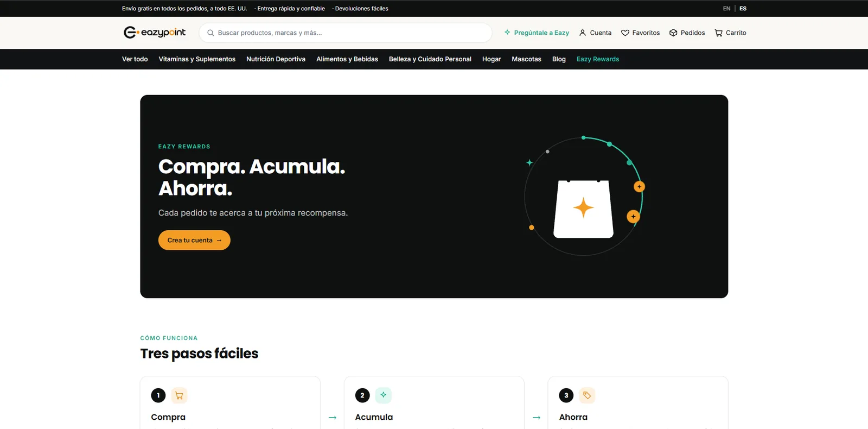The image size is (868, 429).
Task: Click the Compra. Acumula. Ahorra. headline
Action: click(252, 177)
